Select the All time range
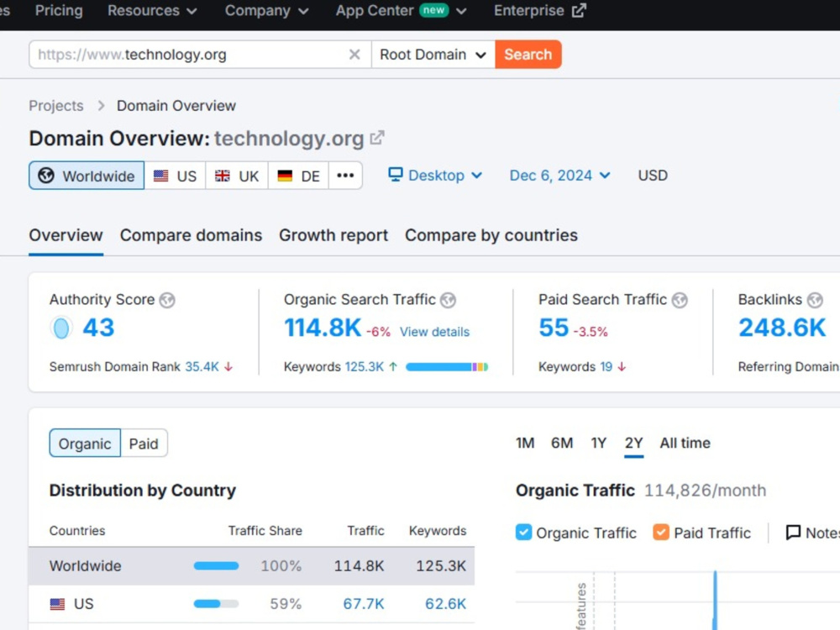 click(685, 443)
